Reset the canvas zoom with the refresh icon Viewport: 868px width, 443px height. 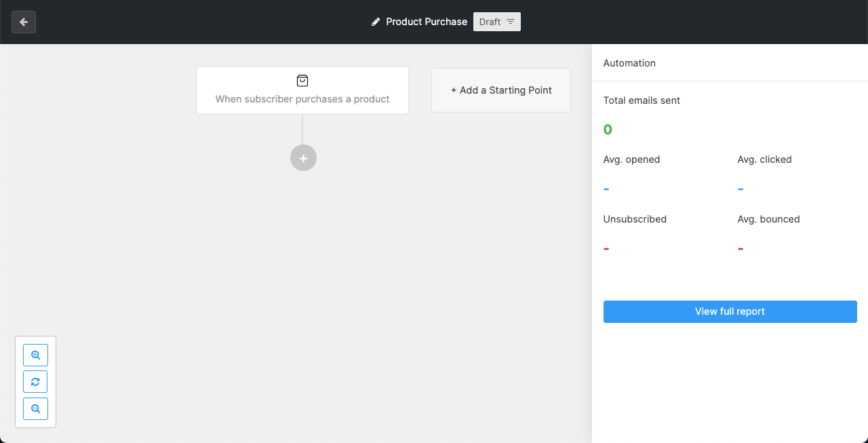(x=35, y=382)
